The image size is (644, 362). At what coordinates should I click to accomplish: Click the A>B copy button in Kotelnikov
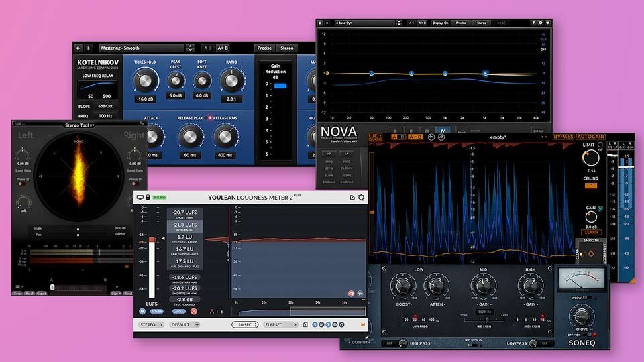coord(223,48)
